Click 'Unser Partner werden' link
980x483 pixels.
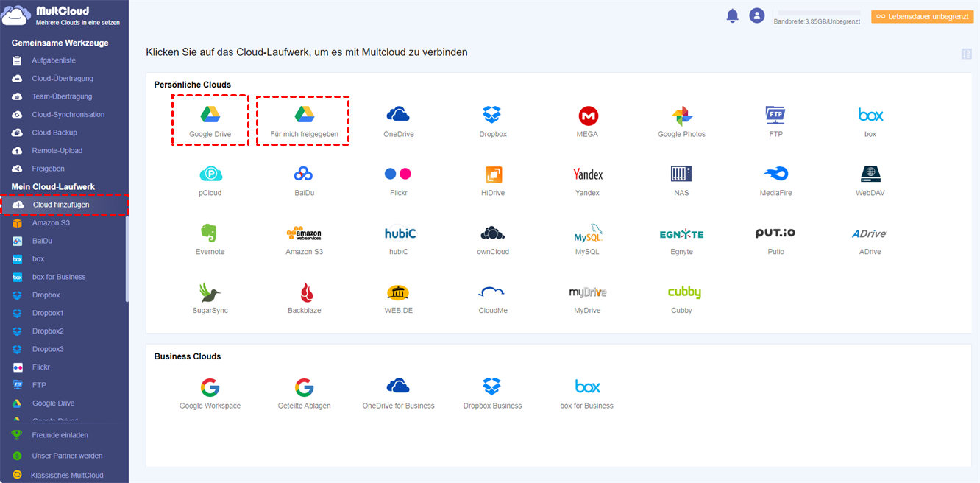[67, 456]
